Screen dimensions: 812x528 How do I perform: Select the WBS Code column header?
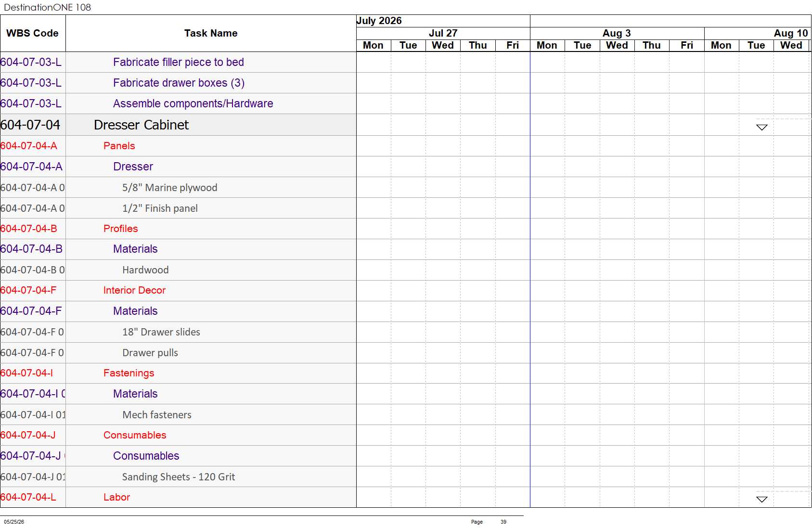pyautogui.click(x=32, y=33)
